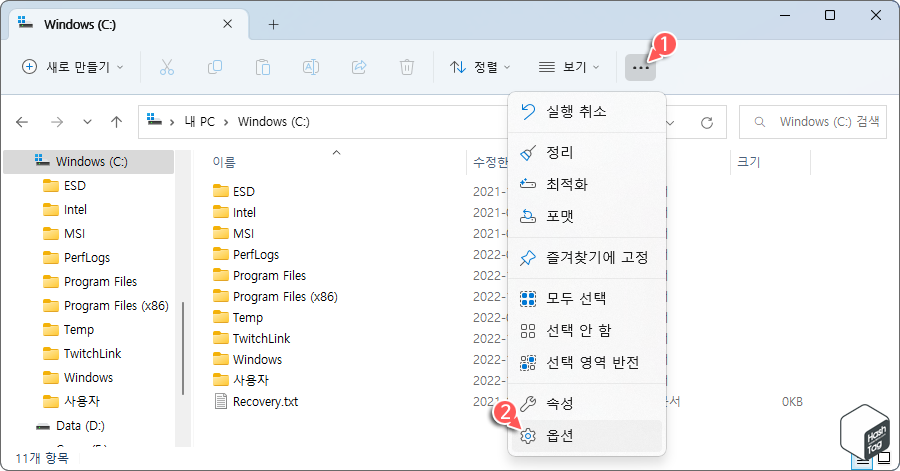Click the Rename icon in toolbar
This screenshot has width=900, height=471.
point(311,67)
